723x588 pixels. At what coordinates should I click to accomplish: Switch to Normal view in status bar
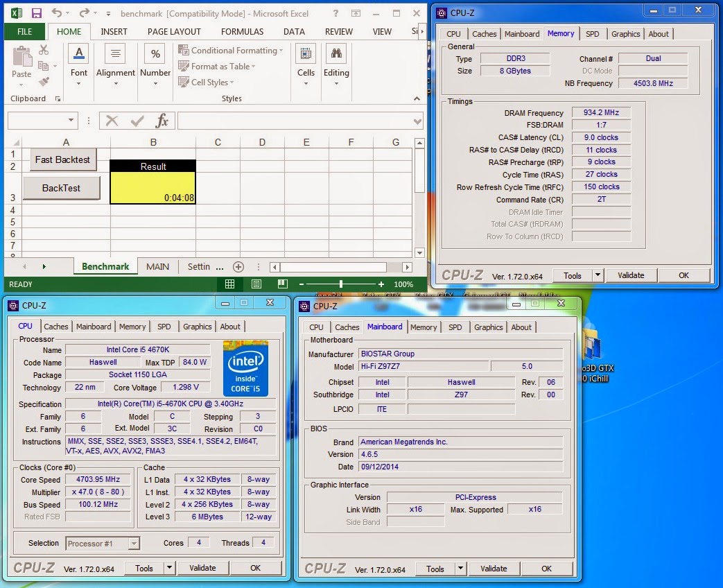point(229,284)
